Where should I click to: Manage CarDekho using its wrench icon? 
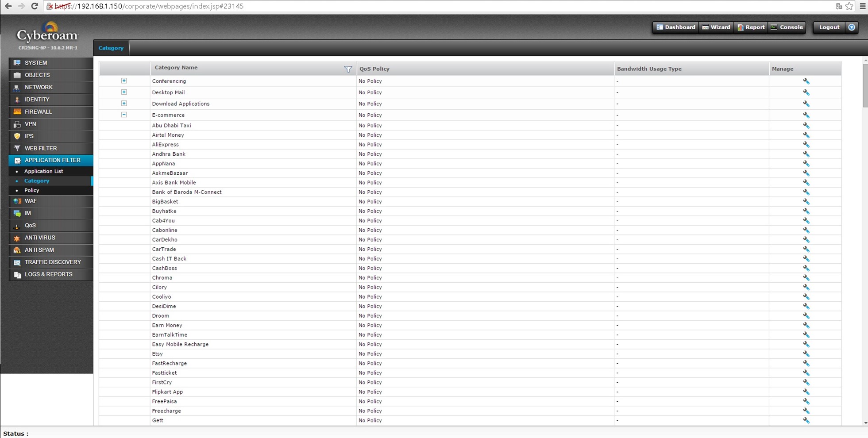point(806,240)
